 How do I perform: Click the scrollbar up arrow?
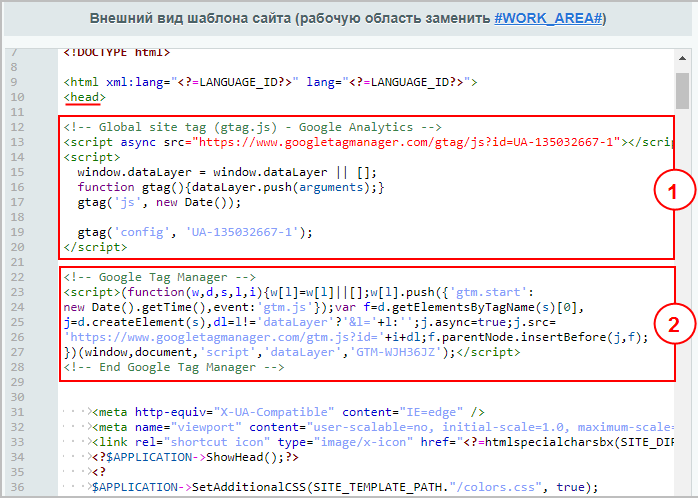click(682, 58)
